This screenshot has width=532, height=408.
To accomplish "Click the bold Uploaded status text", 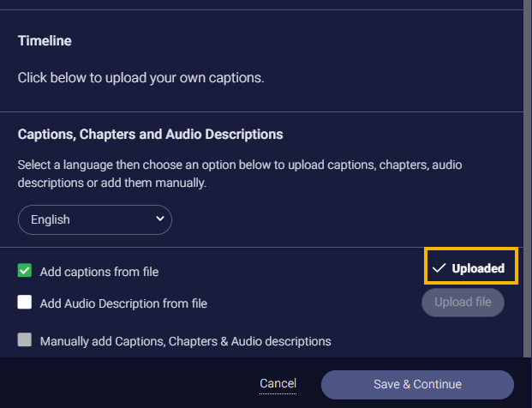I will pos(478,268).
